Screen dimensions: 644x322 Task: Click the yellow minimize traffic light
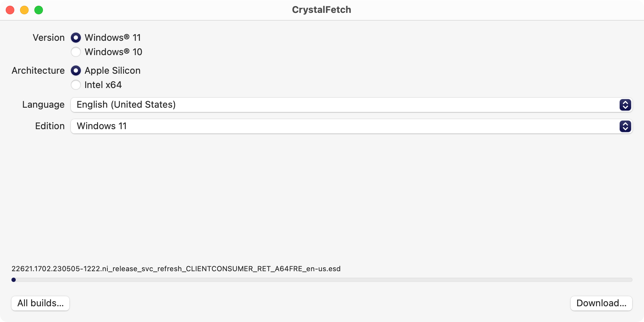pos(24,10)
